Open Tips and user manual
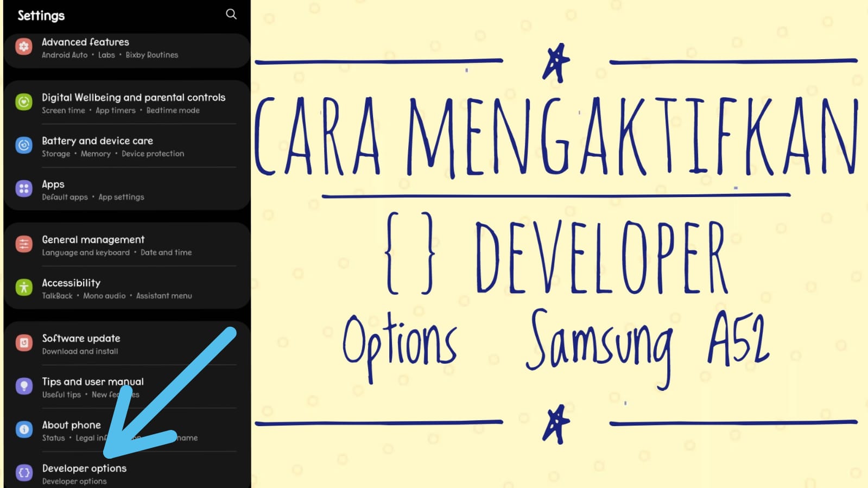868x488 pixels. (127, 387)
